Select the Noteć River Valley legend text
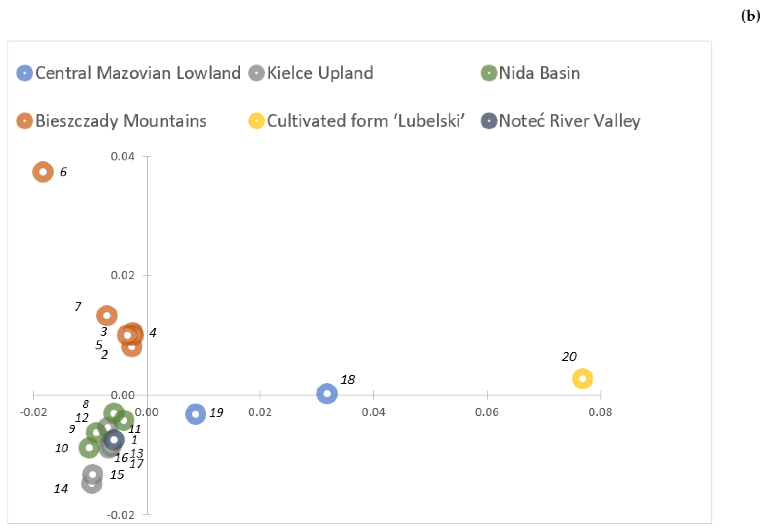Viewport: 767px width, 532px height. [x=569, y=121]
